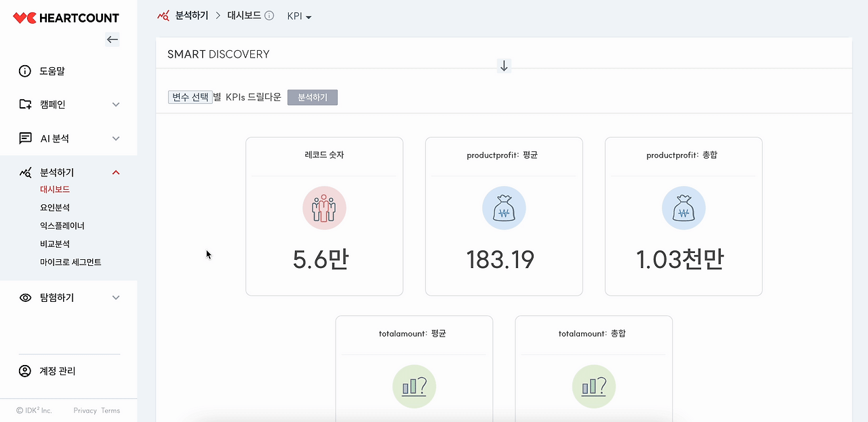Click the HEARTCOUNT logo
This screenshot has height=422, width=868.
click(64, 17)
